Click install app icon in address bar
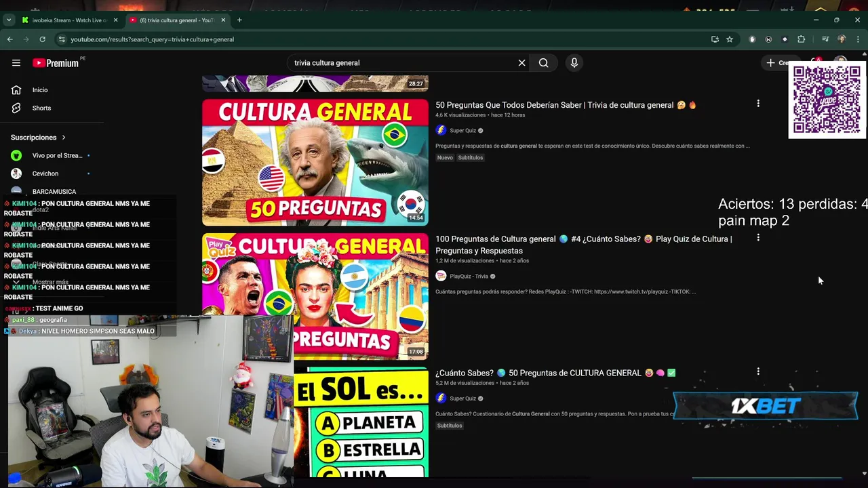 tap(715, 39)
